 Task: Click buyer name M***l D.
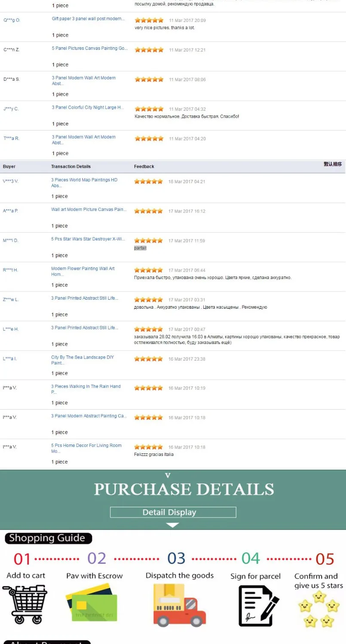tap(11, 240)
